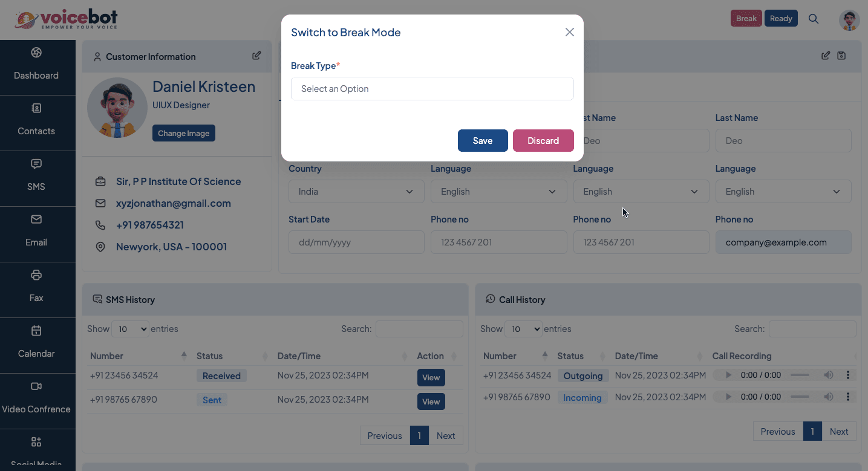This screenshot has height=471, width=868.
Task: Open Dashboard from the sidebar
Action: pos(36,64)
